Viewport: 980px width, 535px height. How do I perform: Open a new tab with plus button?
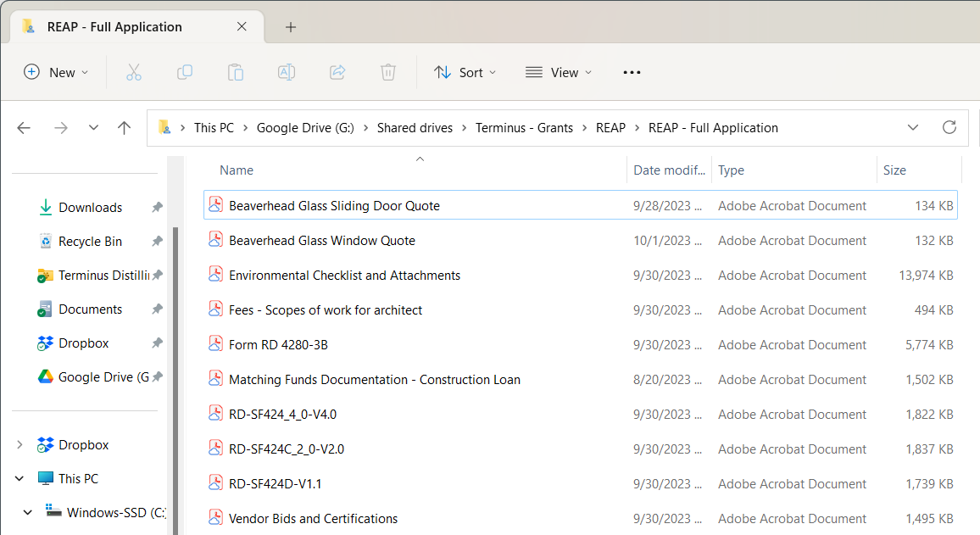pos(291,27)
